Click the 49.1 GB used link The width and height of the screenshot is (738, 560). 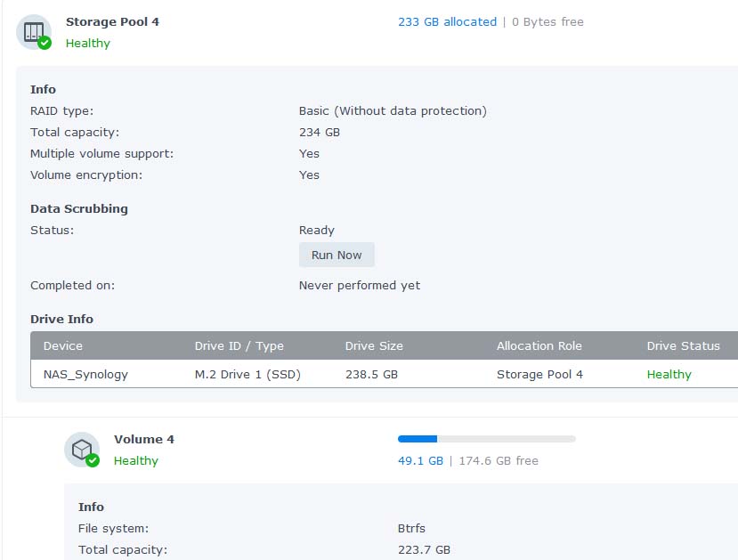pyautogui.click(x=420, y=460)
